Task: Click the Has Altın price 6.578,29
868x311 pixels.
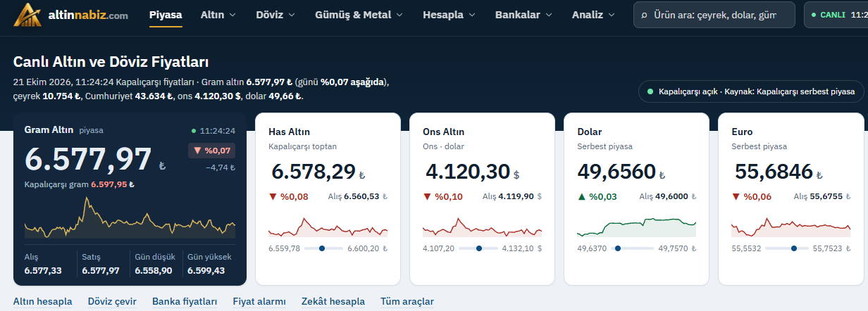Action: pyautogui.click(x=313, y=172)
